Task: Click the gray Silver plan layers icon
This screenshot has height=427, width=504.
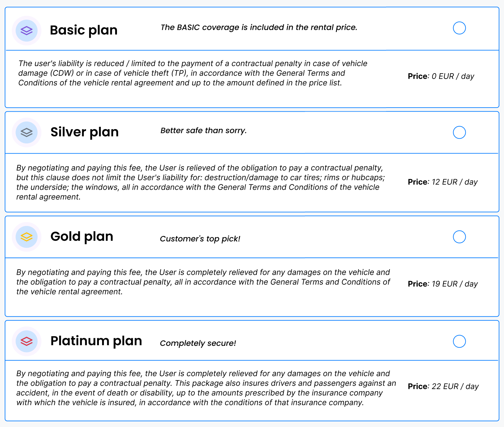Action: 27,132
